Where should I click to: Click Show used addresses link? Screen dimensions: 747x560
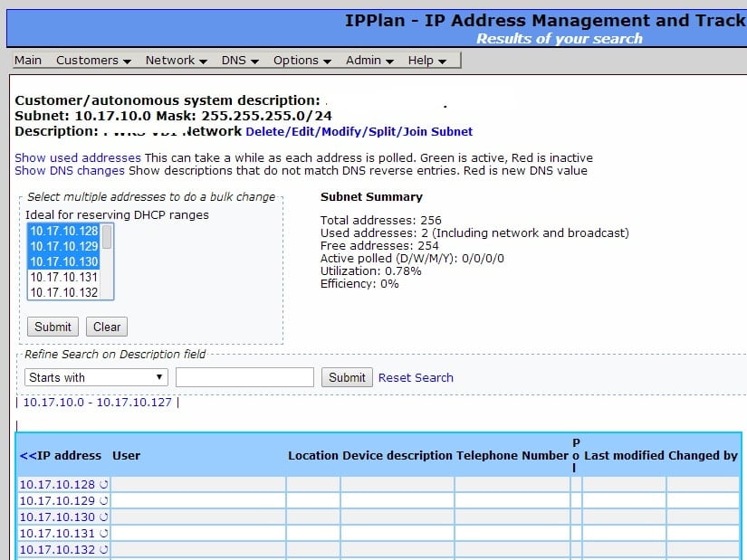click(78, 158)
